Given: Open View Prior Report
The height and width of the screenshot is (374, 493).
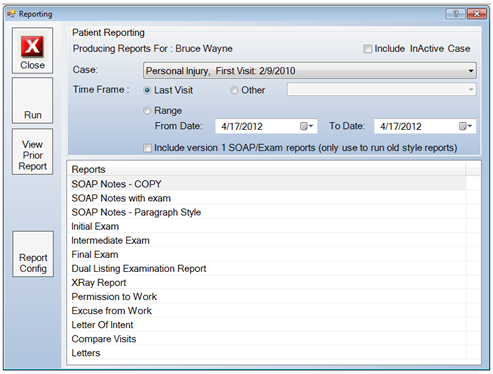Looking at the screenshot, I should click(x=32, y=152).
